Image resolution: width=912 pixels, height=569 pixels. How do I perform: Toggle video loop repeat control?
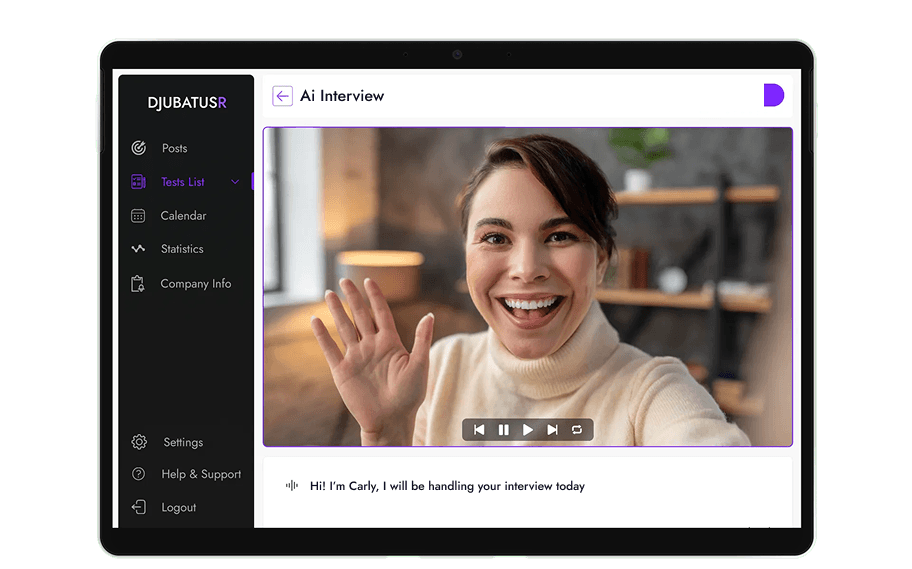tap(576, 430)
